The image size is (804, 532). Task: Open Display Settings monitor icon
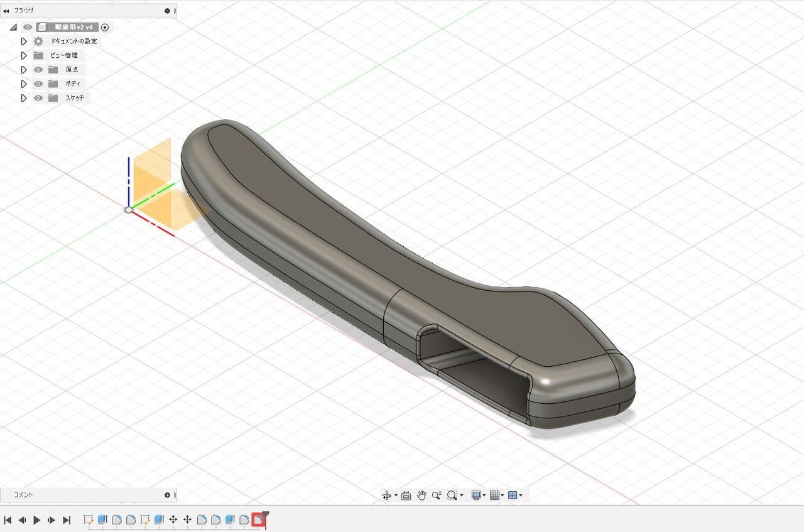(476, 496)
